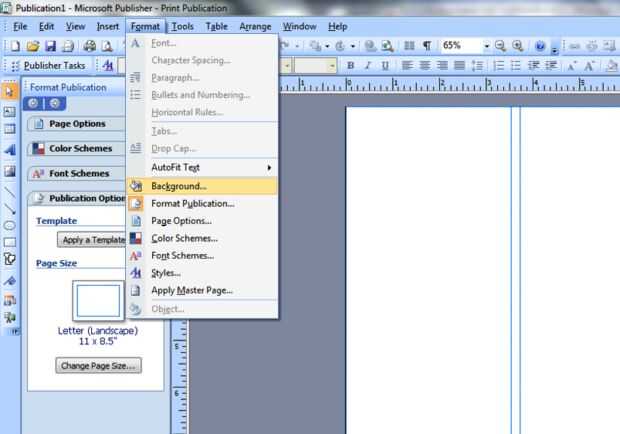Click the back arrow in task pane
620x434 pixels.
tap(33, 104)
